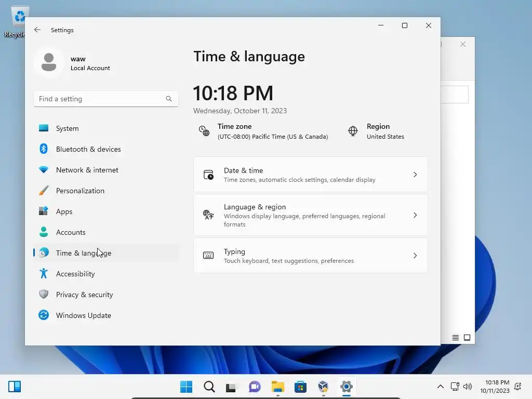Open the Chat app on the taskbar
Viewport: 532px width, 399px height.
click(x=255, y=387)
